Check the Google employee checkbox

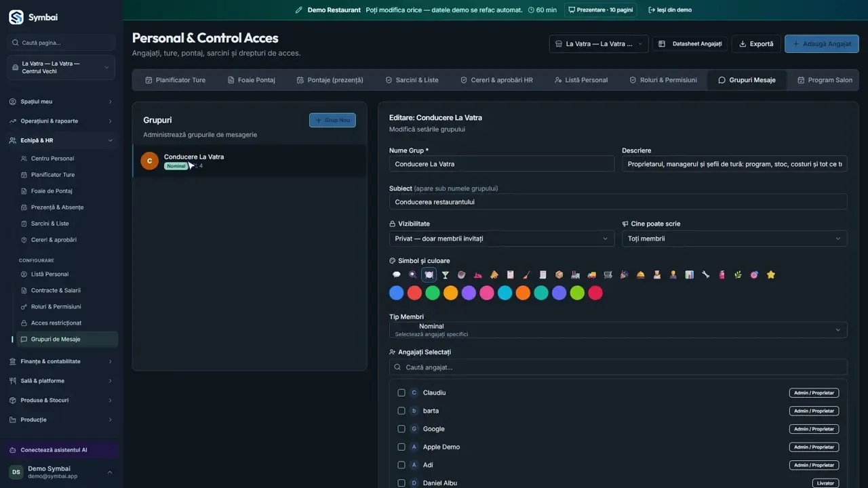tap(401, 429)
